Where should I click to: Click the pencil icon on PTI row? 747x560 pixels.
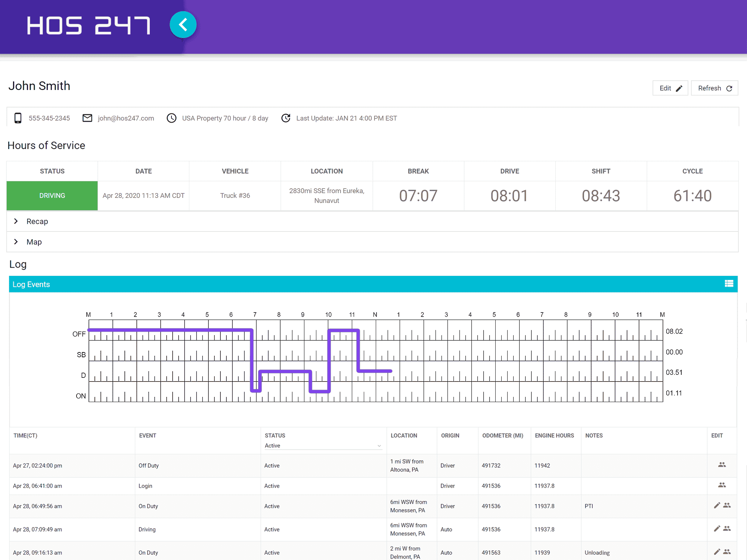pyautogui.click(x=717, y=505)
